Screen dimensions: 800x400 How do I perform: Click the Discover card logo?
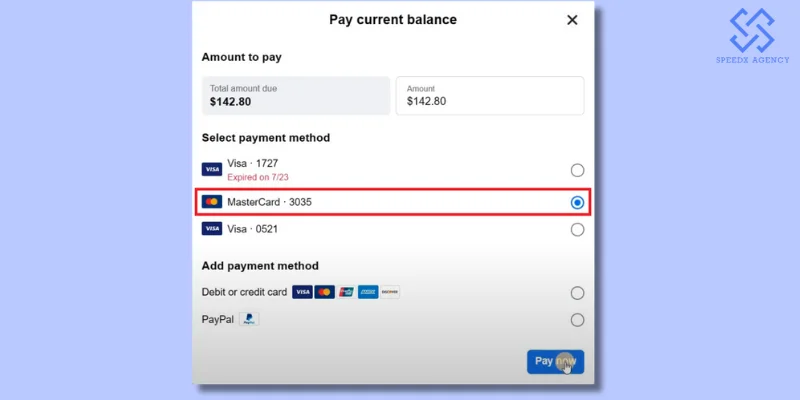click(x=390, y=292)
